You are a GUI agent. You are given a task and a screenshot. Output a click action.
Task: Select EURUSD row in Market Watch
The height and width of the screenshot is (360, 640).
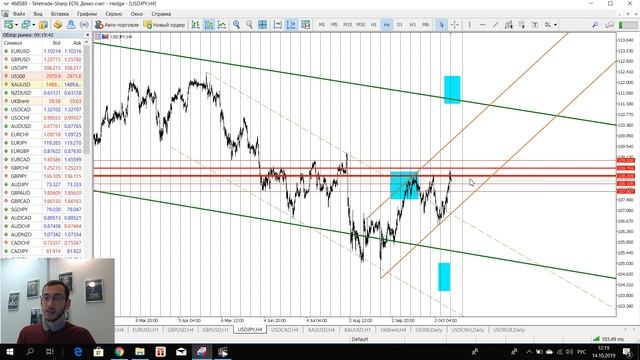42,51
